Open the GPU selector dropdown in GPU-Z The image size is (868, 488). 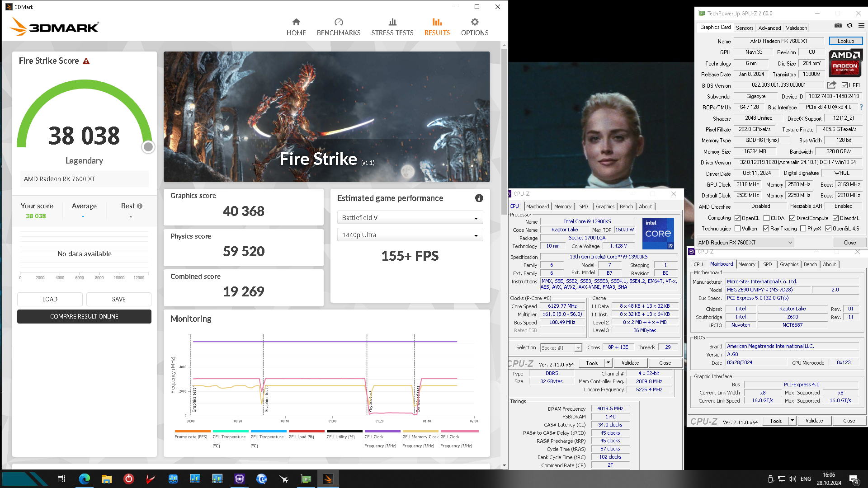745,243
